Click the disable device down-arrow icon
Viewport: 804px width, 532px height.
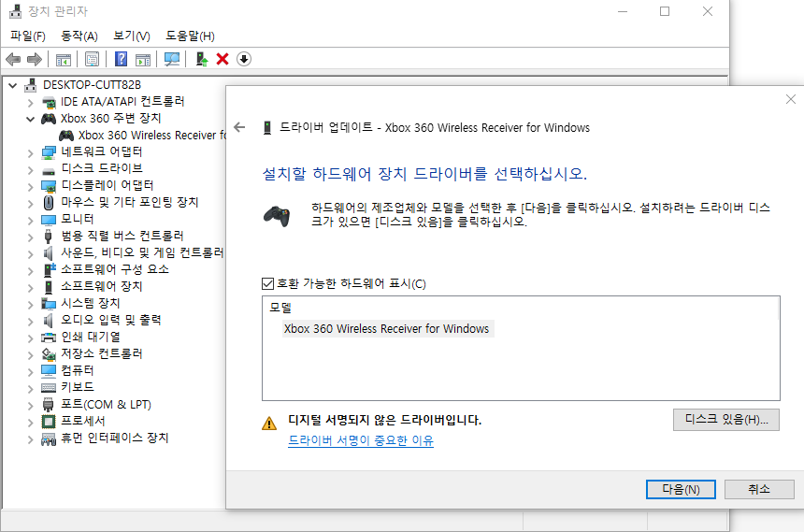pyautogui.click(x=244, y=59)
